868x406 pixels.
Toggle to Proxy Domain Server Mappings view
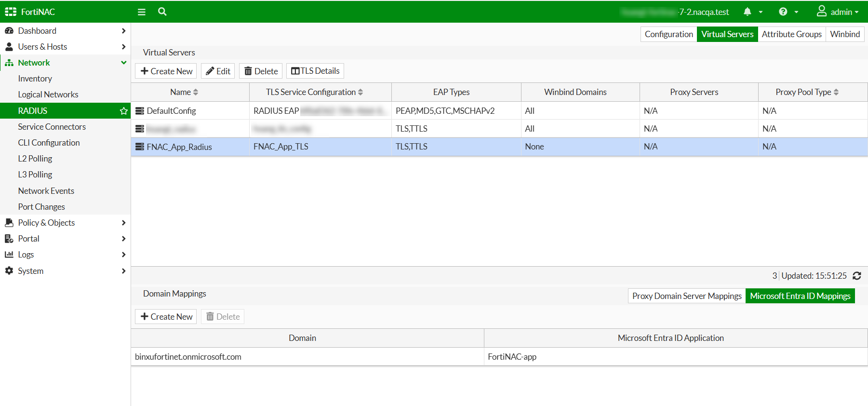[x=686, y=296]
